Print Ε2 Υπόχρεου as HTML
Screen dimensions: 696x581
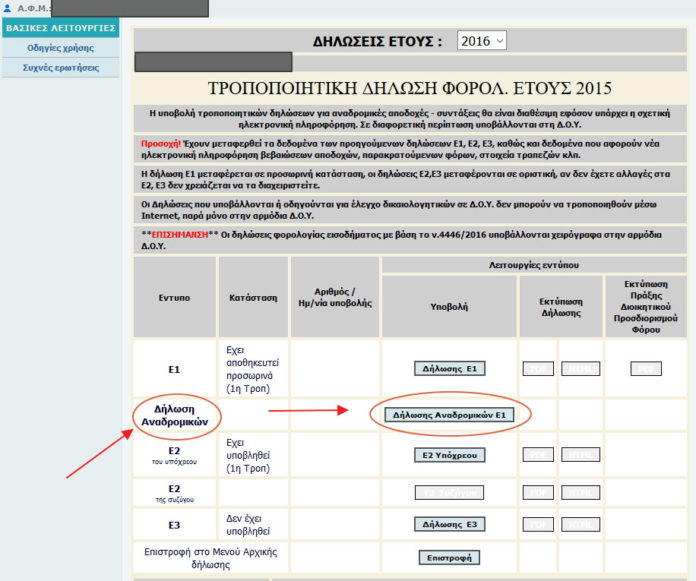pos(580,455)
